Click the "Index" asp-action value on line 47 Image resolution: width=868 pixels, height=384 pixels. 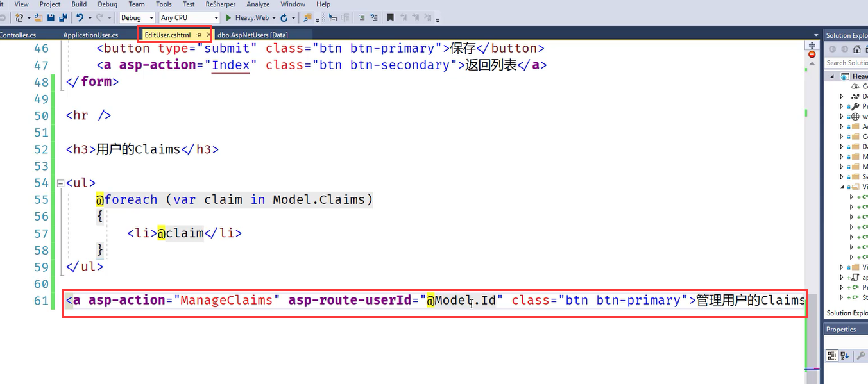click(x=231, y=65)
